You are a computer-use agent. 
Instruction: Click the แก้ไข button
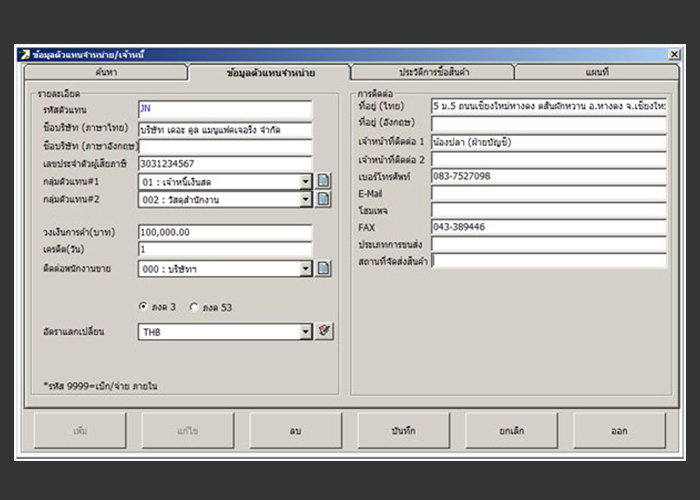coord(188,431)
